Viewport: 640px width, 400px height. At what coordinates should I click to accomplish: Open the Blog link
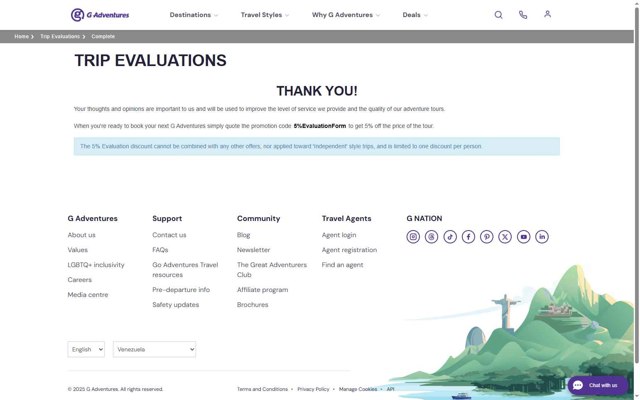[x=243, y=235]
